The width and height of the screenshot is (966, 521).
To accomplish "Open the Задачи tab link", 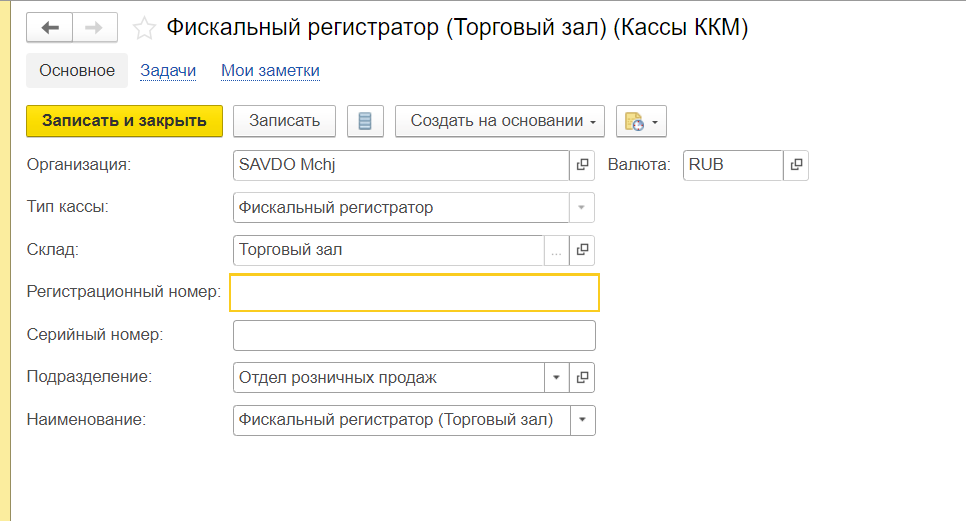I will click(168, 71).
